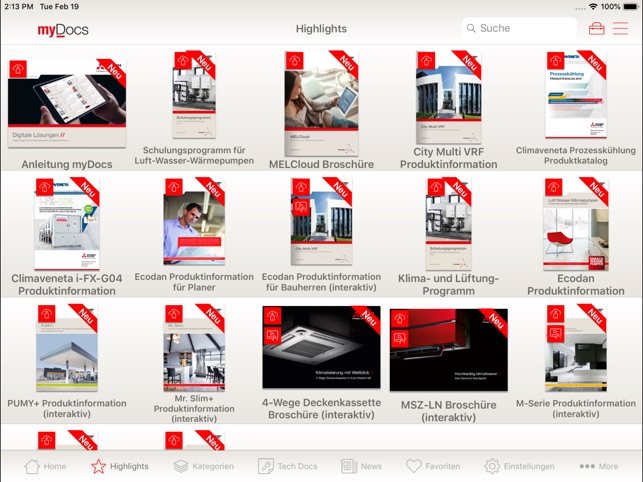This screenshot has width=643, height=482.
Task: Share icon on Klima- und Lüftung-Programm
Action: coord(436,187)
